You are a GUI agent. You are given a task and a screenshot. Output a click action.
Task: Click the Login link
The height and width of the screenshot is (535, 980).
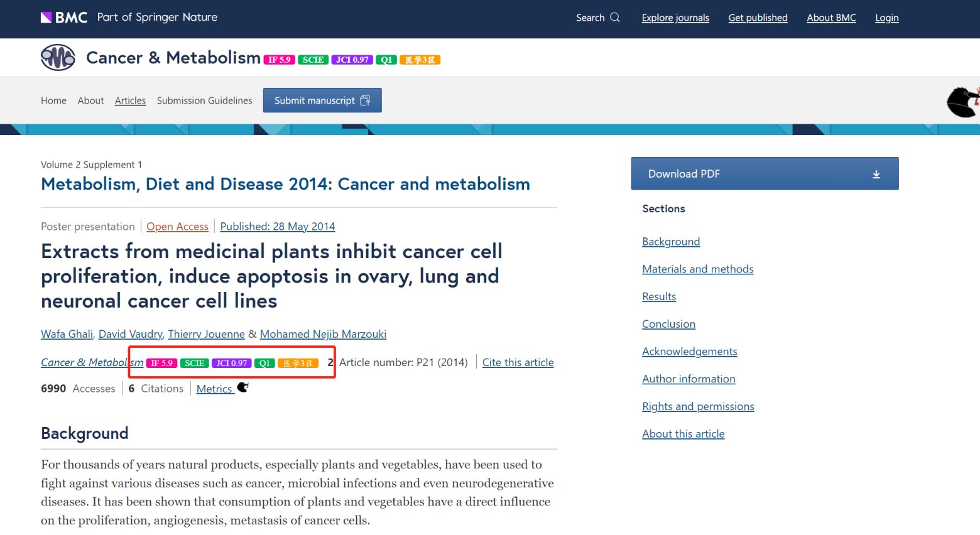coord(886,18)
